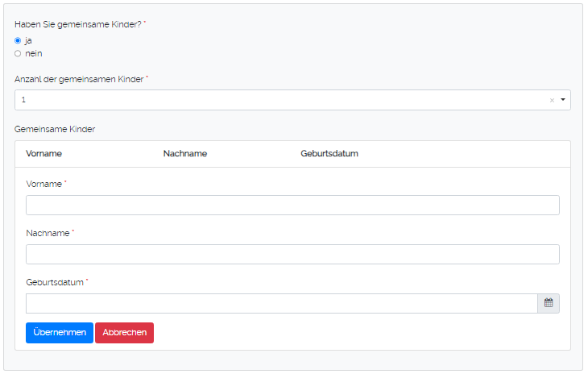This screenshot has width=588, height=374.
Task: Click into the Geburtsdatum date field
Action: (281, 303)
